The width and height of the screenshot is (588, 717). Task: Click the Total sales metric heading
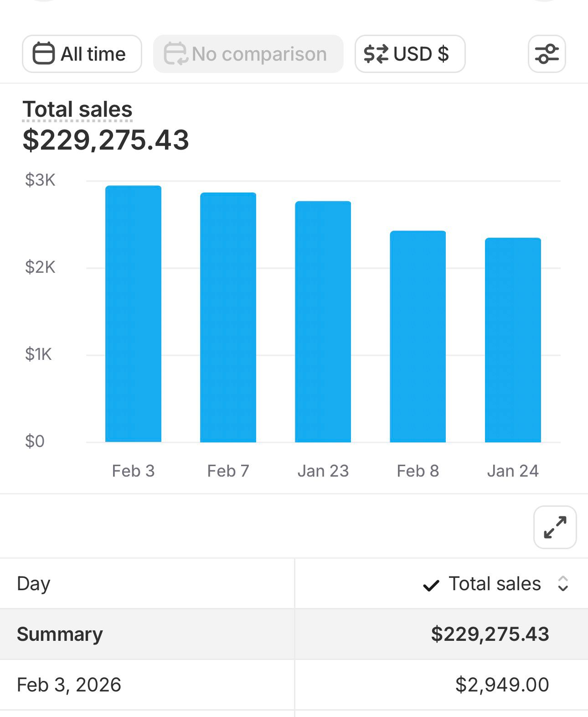77,109
